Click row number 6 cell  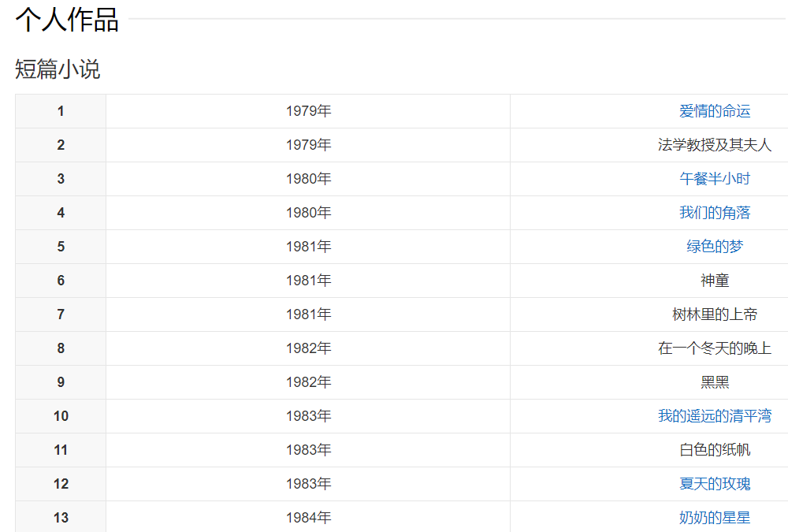61,281
